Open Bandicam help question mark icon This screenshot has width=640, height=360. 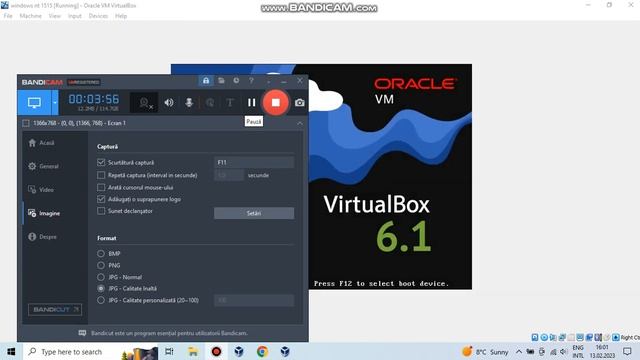click(x=251, y=81)
